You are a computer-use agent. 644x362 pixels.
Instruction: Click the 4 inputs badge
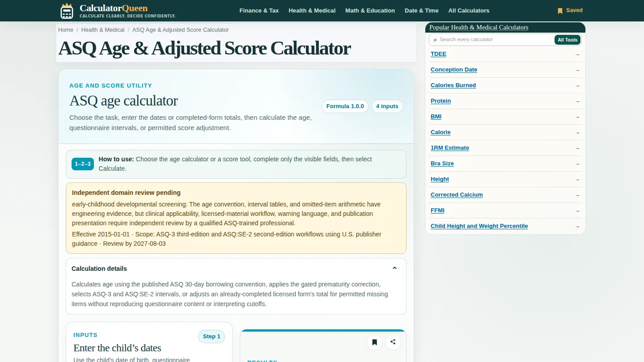(387, 106)
